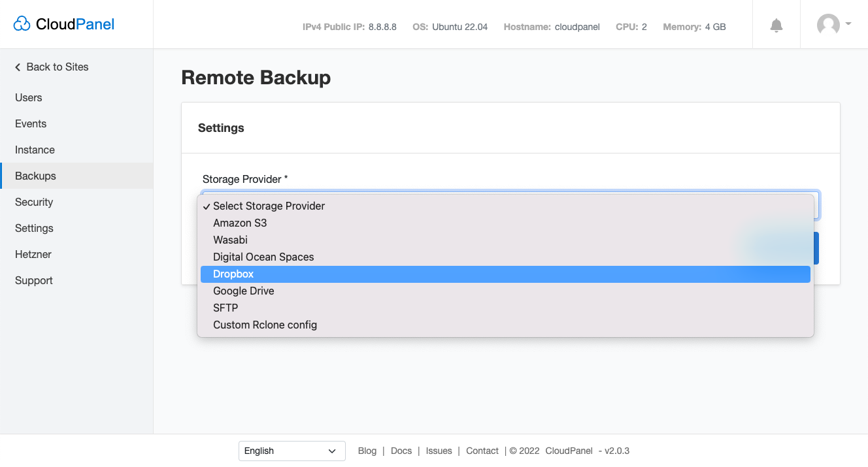The width and height of the screenshot is (868, 467).
Task: Select Digital Ocean Spaces provider
Action: pyautogui.click(x=505, y=257)
